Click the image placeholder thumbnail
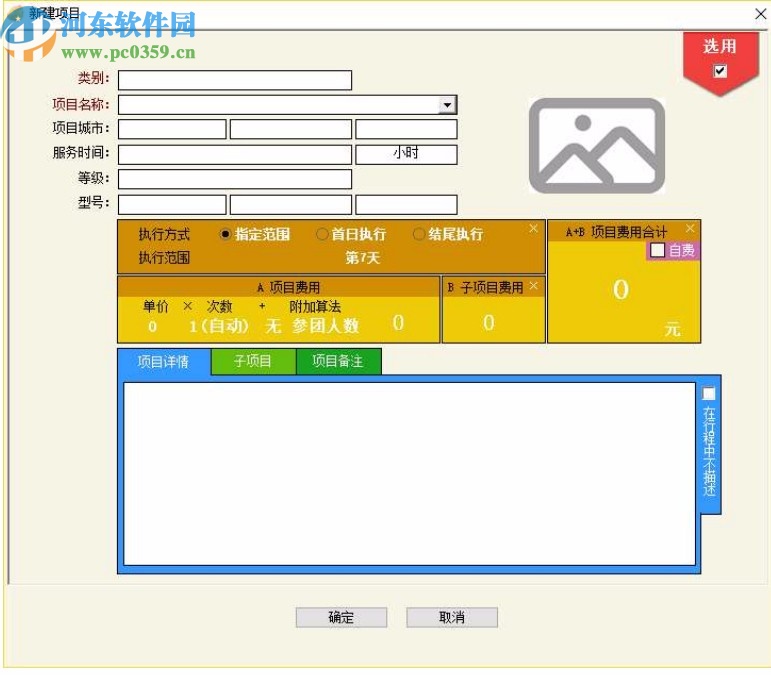Screen dimensions: 771x675 597,146
